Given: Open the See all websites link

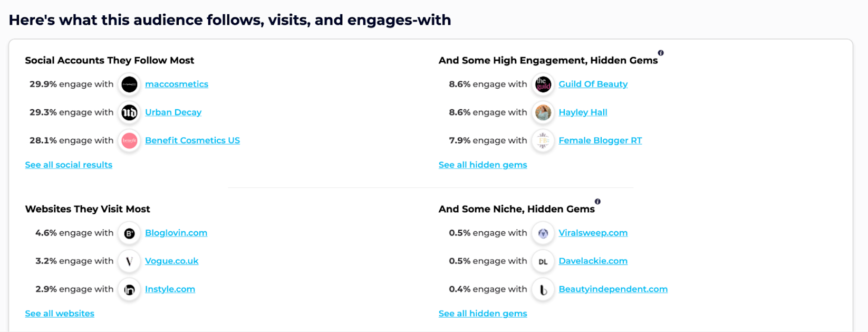Looking at the screenshot, I should pyautogui.click(x=60, y=314).
